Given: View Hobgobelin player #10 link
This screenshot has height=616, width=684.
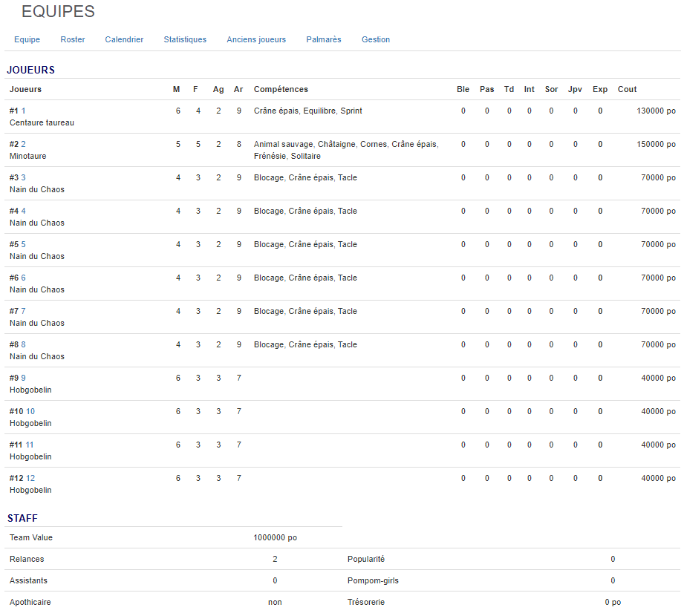Looking at the screenshot, I should 30,411.
